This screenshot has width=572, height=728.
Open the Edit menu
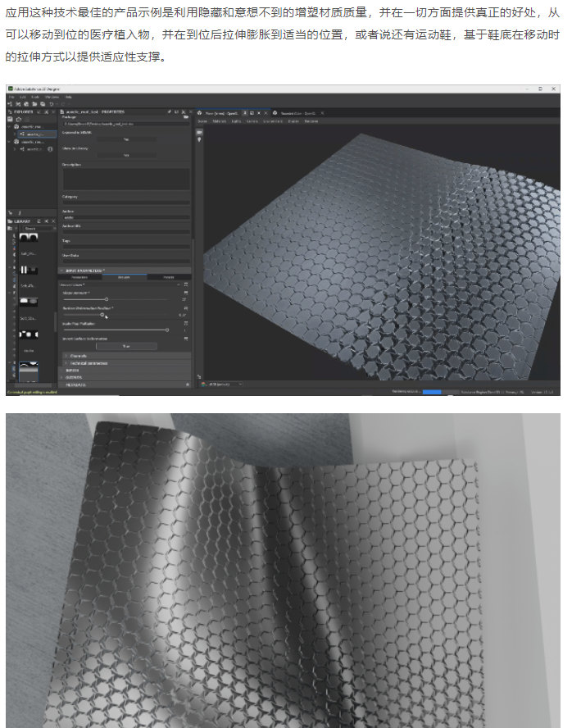(x=23, y=97)
